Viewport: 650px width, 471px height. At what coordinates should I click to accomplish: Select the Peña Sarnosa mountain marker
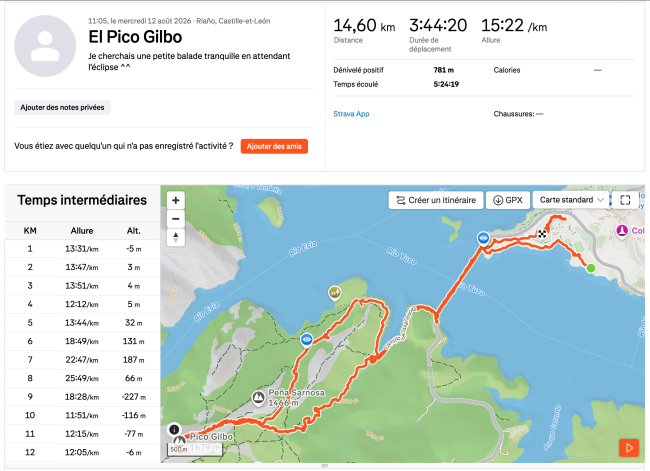point(259,398)
